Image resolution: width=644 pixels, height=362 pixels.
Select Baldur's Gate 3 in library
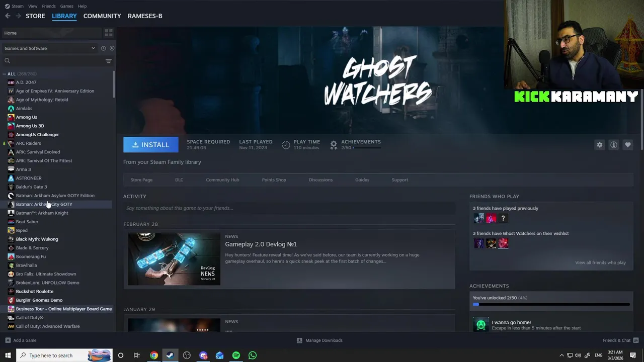point(31,187)
